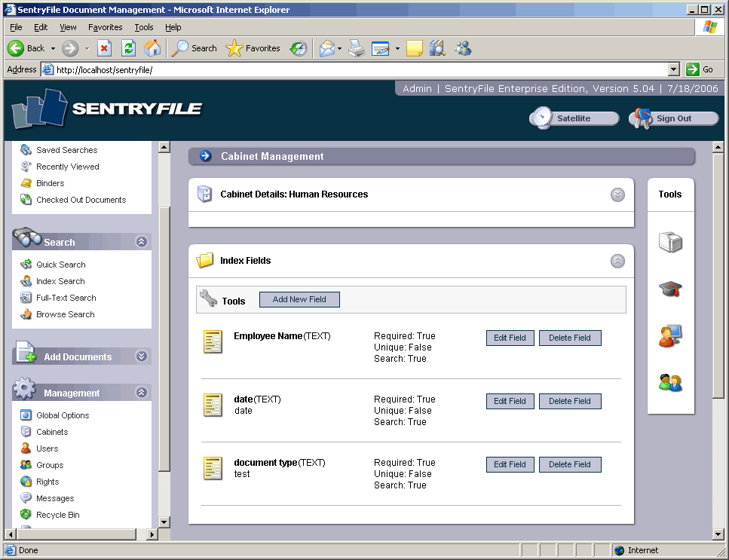Click the printer icon in Tools panel

[x=670, y=243]
